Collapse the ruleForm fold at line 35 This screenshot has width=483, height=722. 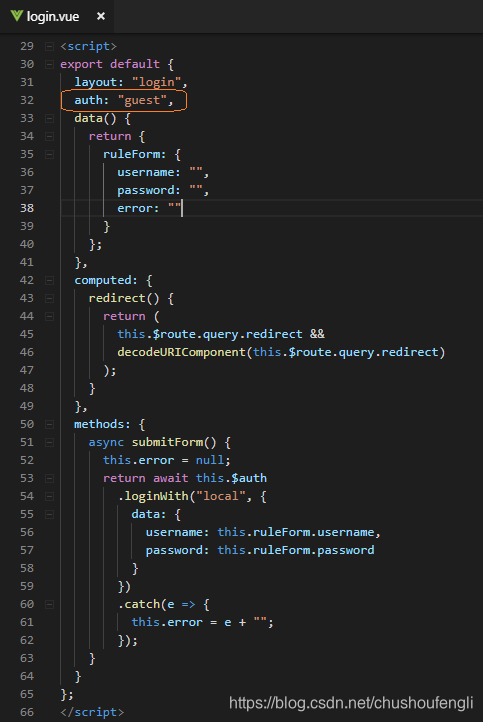49,154
